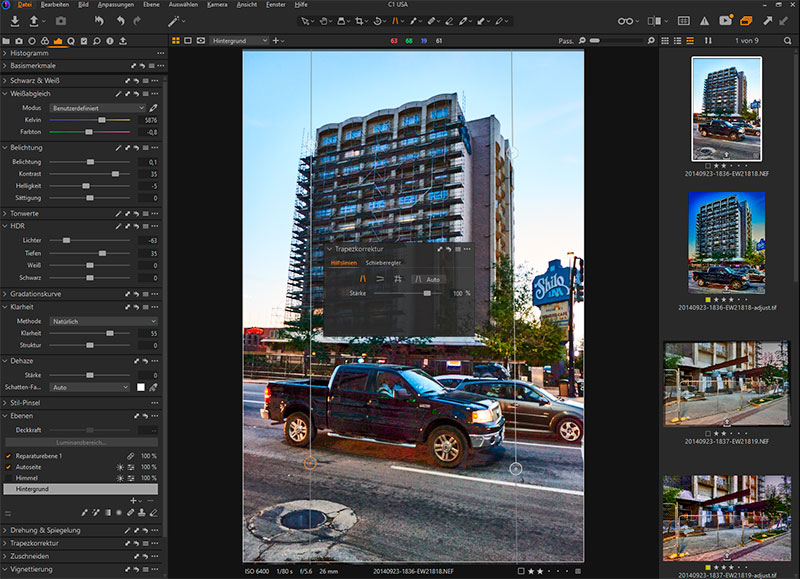Screen dimensions: 800x579
Task: Click the reset all adjustments icon
Action: [x=99, y=21]
